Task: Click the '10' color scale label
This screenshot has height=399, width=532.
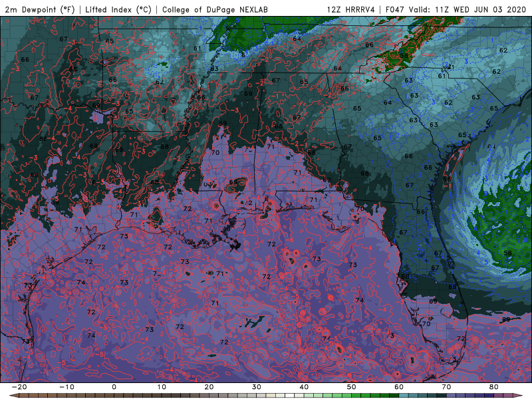Action: (x=162, y=387)
